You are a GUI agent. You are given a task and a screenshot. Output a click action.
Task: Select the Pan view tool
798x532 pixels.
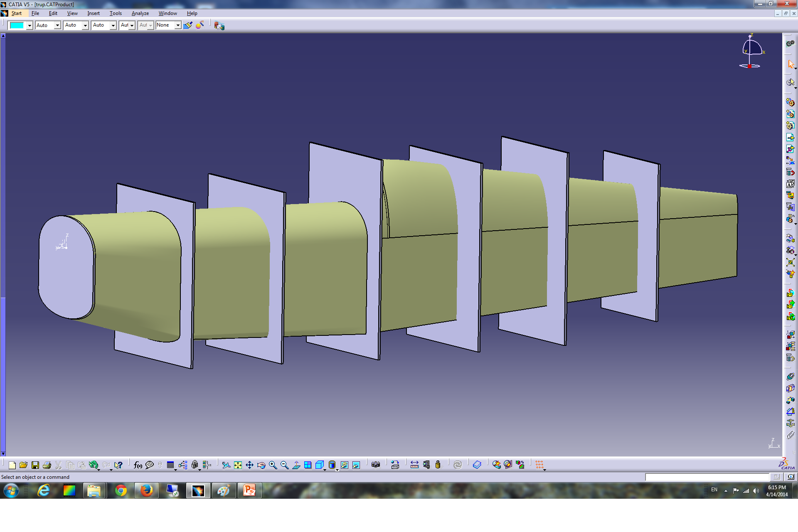(x=249, y=465)
